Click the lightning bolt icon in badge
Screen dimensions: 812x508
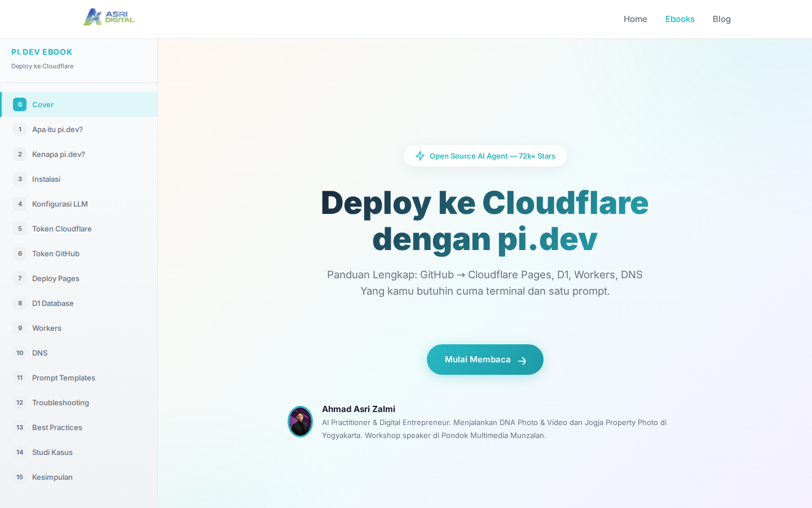(x=420, y=156)
